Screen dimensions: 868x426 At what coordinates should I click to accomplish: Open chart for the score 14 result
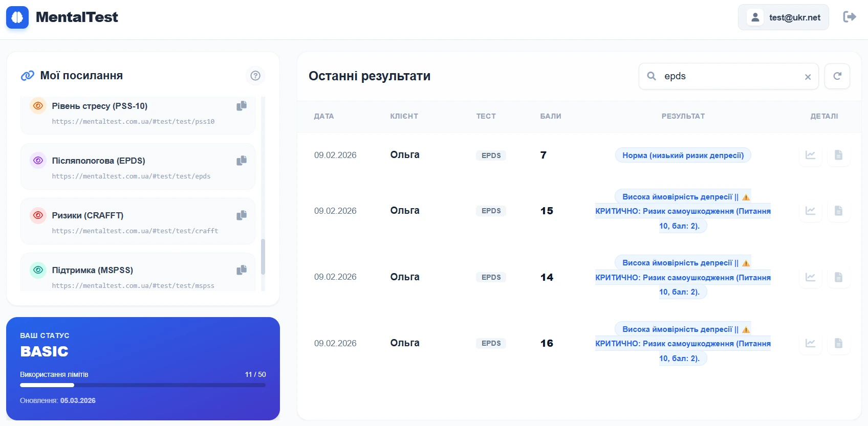[811, 277]
